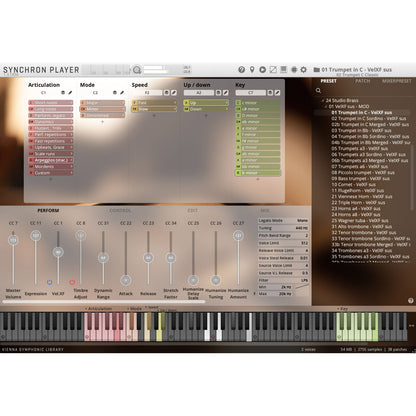Load preset 10 Cornet - VelXF sus
416x416 pixels.
(x=353, y=184)
